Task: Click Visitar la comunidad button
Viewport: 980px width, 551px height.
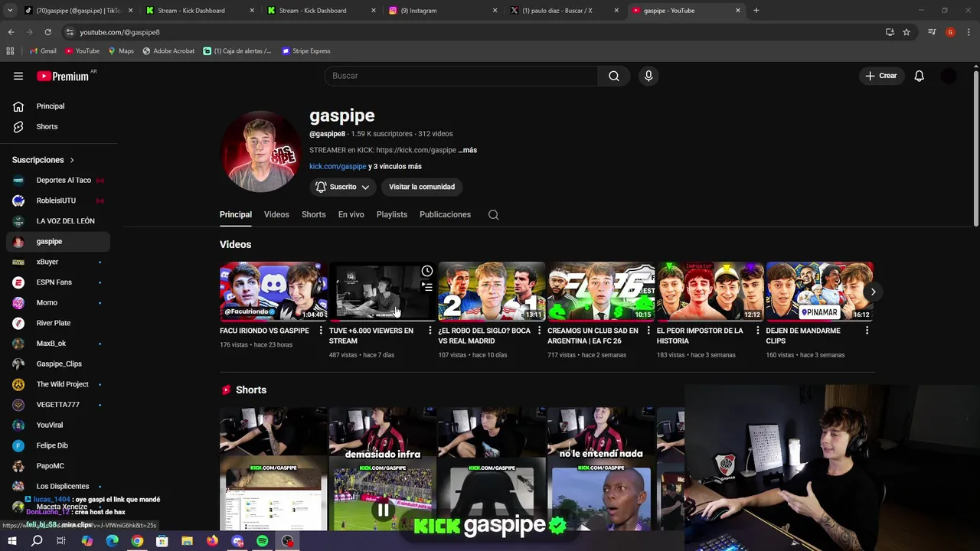Action: [x=422, y=187]
